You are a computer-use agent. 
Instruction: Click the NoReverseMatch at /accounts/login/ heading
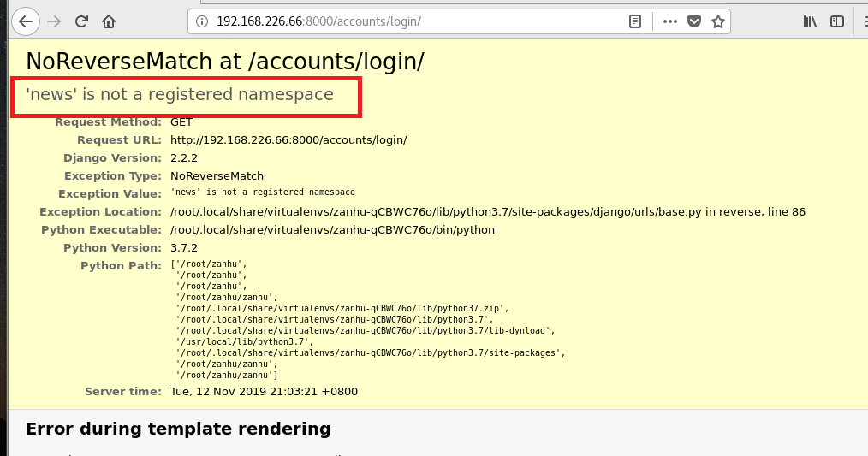coord(225,62)
